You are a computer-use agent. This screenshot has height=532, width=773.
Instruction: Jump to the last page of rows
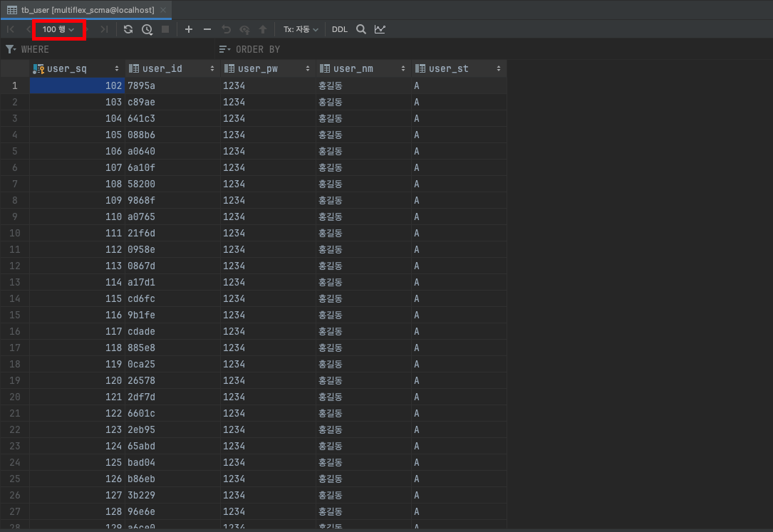click(104, 30)
